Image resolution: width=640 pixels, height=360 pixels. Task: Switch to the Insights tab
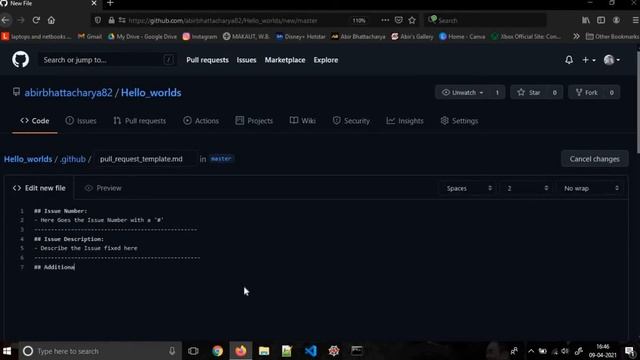[x=405, y=121]
